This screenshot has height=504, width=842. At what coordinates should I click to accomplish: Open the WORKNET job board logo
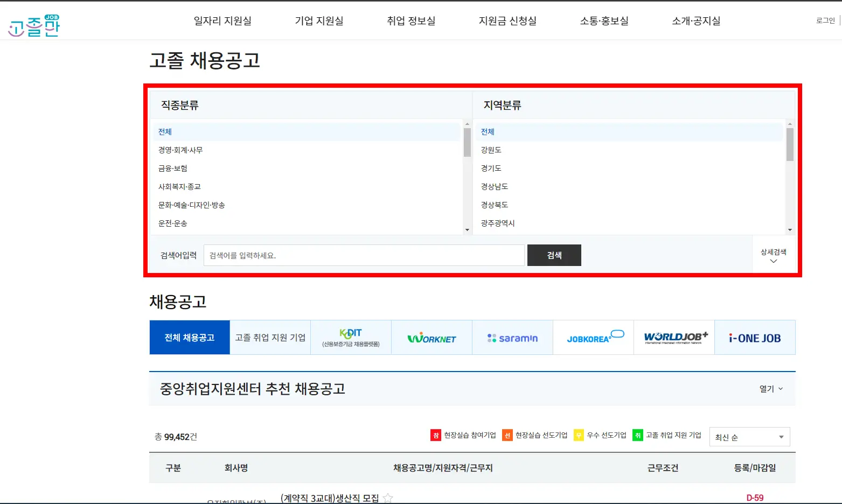432,337
